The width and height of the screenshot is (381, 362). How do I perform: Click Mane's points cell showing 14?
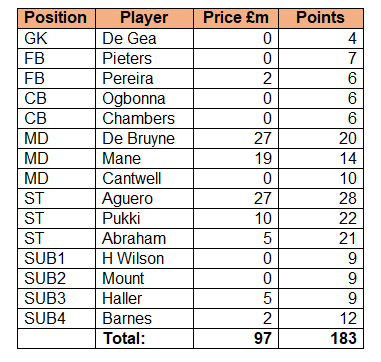pos(321,158)
